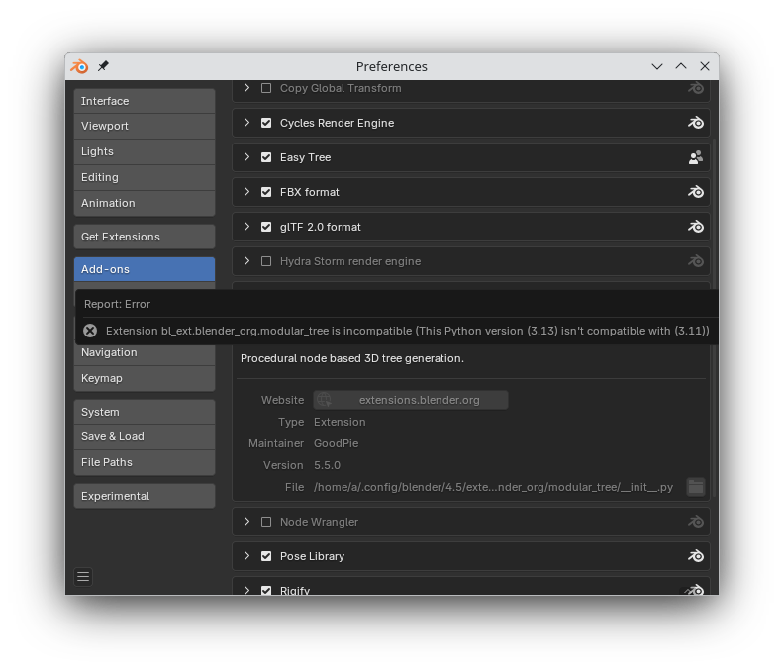The width and height of the screenshot is (784, 672).
Task: Open the add-on folder via File icon
Action: pyautogui.click(x=696, y=487)
